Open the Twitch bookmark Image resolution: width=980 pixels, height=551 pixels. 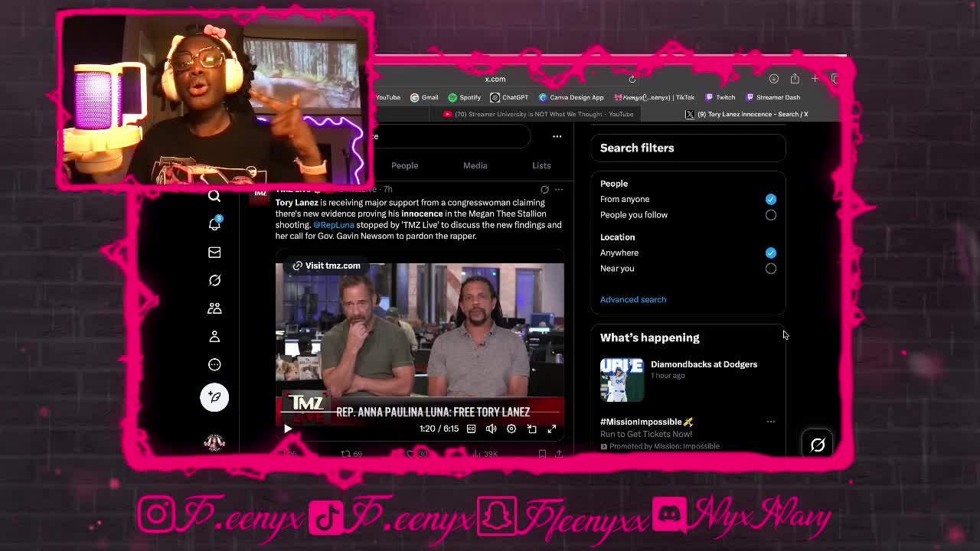pos(720,97)
